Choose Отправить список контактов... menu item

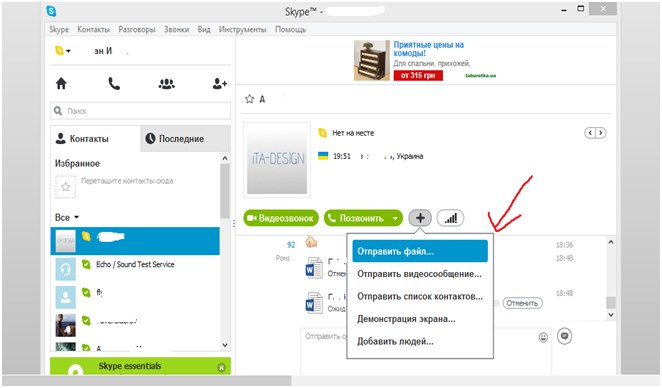pos(420,296)
